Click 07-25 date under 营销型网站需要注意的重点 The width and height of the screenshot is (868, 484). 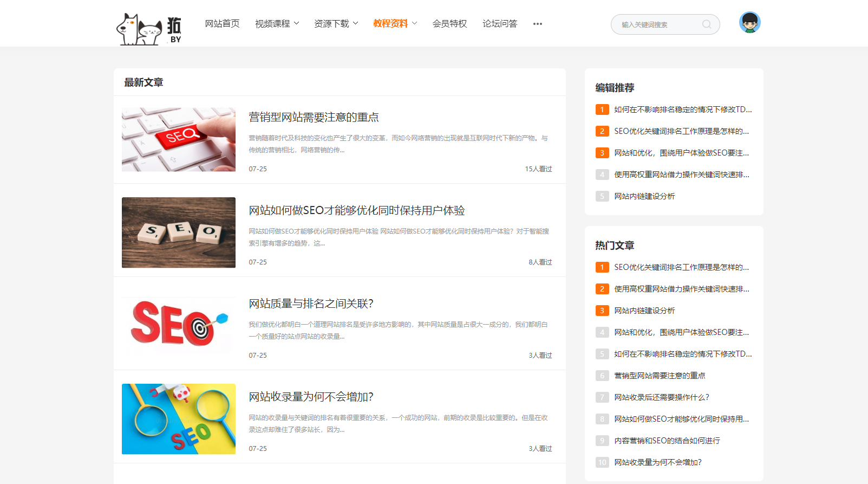(258, 169)
